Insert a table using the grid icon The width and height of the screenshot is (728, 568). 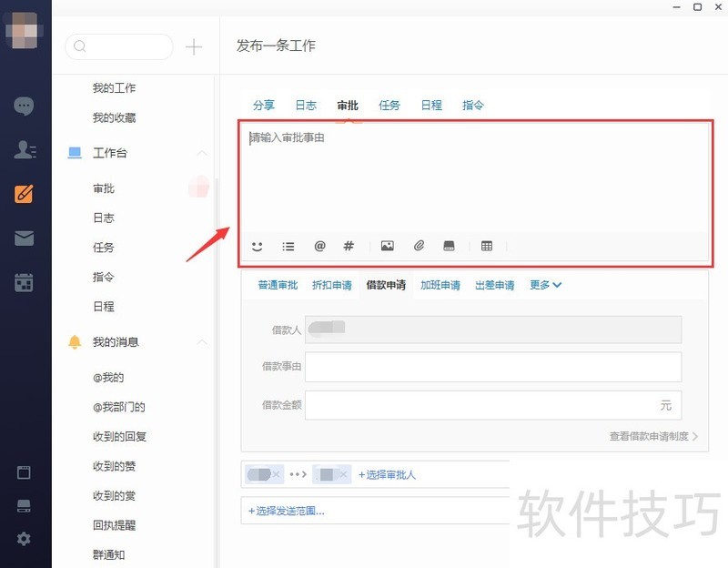pos(487,246)
